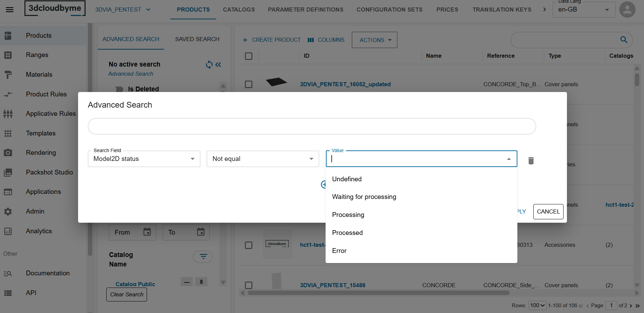Viewport: 644px width, 313px height.
Task: Reset the active search with refresh icon
Action: (209, 65)
